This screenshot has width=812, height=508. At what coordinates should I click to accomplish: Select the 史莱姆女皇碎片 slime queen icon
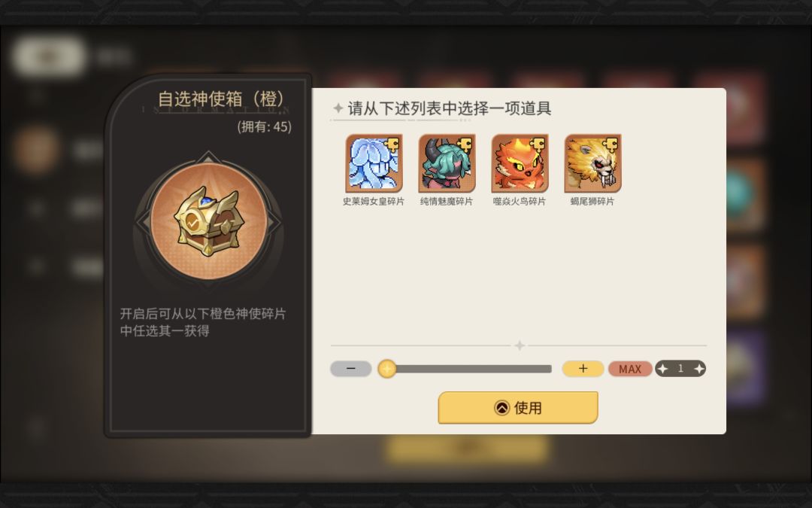374,163
